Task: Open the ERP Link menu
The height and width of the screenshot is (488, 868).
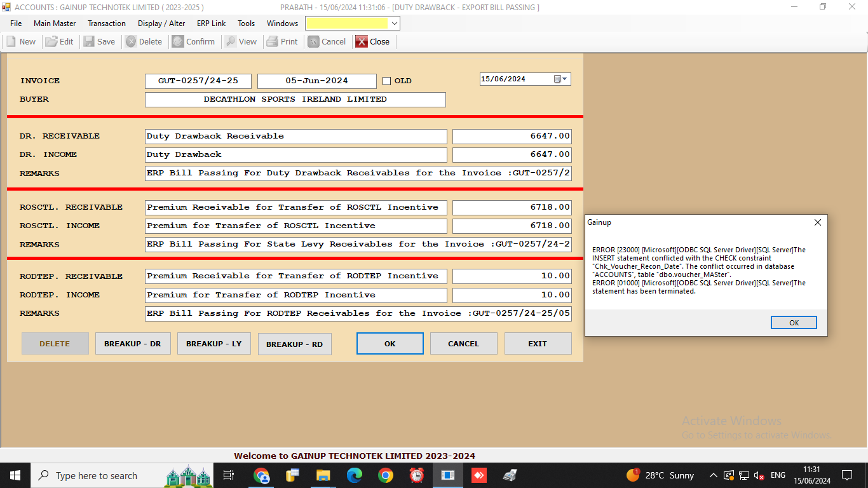Action: click(x=211, y=24)
